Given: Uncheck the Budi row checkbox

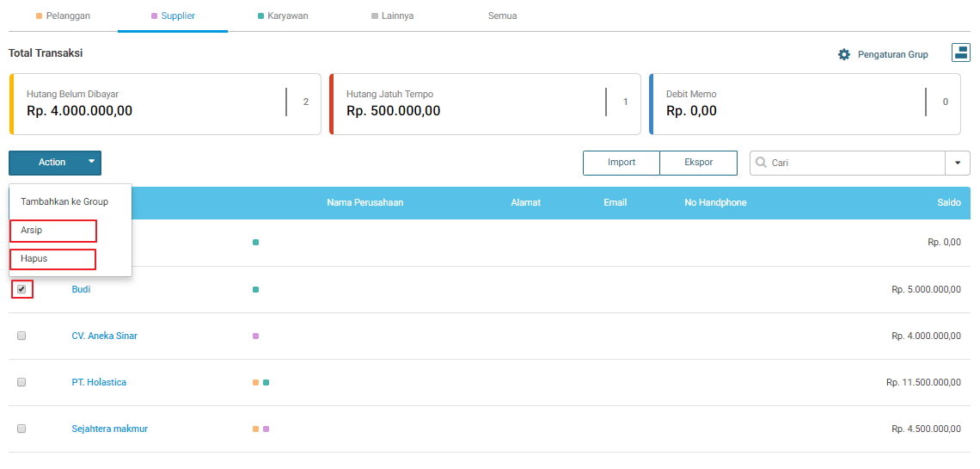Looking at the screenshot, I should click(x=21, y=289).
